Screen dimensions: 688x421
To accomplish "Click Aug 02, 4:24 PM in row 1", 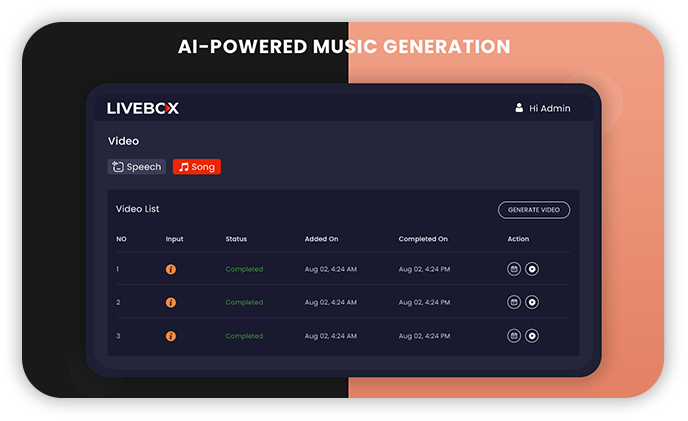I will pos(424,269).
